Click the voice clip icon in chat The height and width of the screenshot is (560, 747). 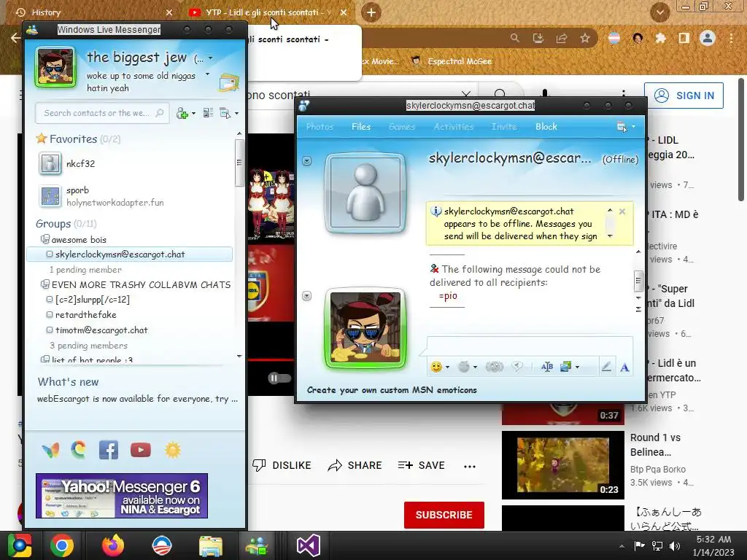click(517, 366)
